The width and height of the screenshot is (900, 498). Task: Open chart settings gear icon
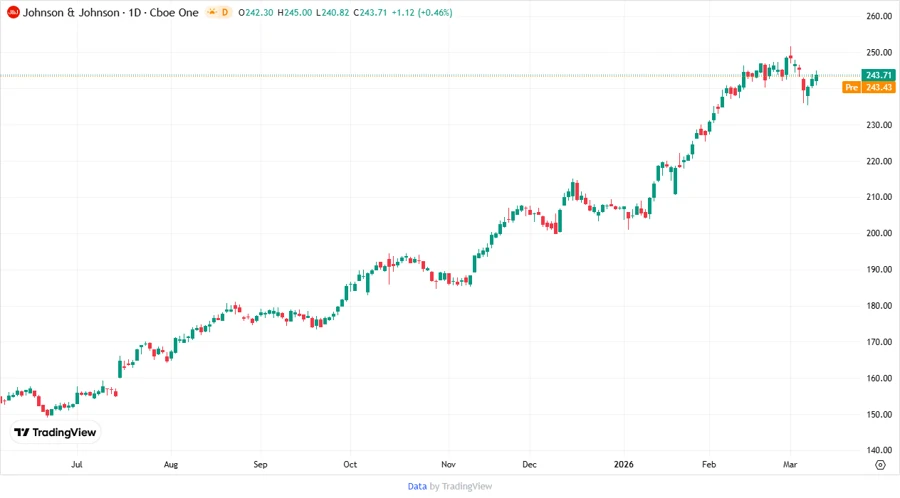880,465
